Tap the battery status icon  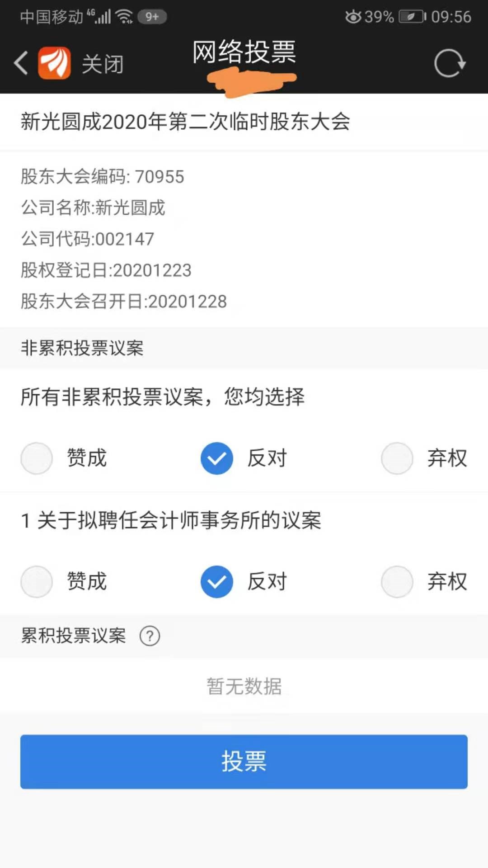[412, 17]
